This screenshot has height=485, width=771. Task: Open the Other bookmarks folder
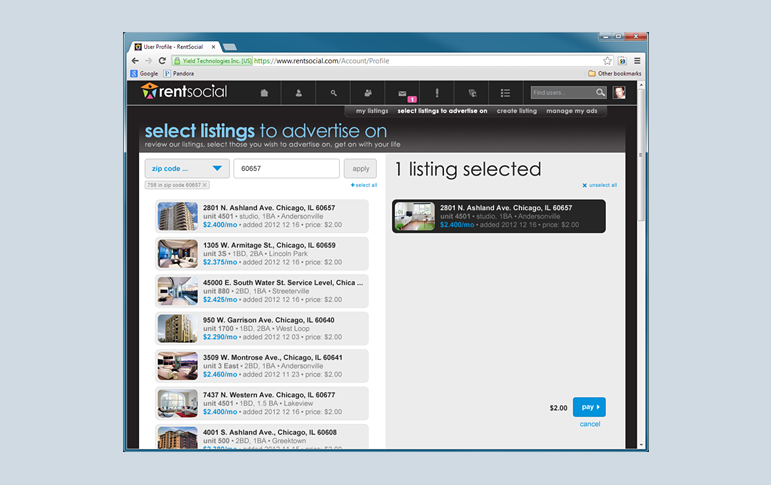[x=613, y=73]
